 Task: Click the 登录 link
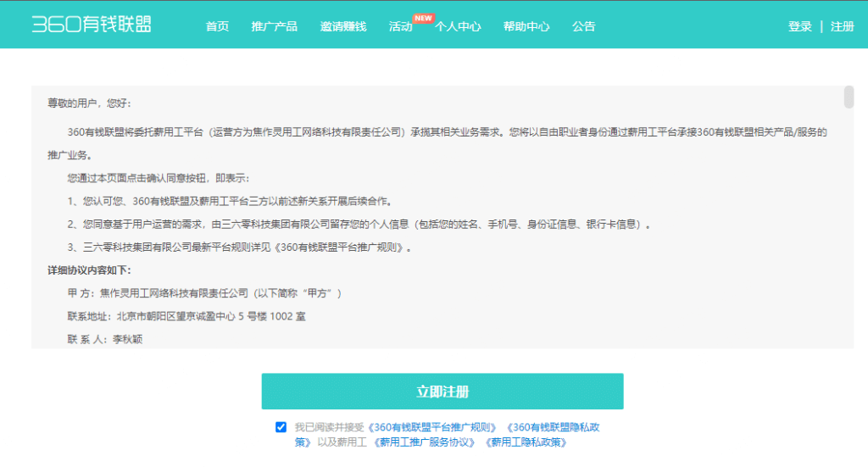coord(800,26)
